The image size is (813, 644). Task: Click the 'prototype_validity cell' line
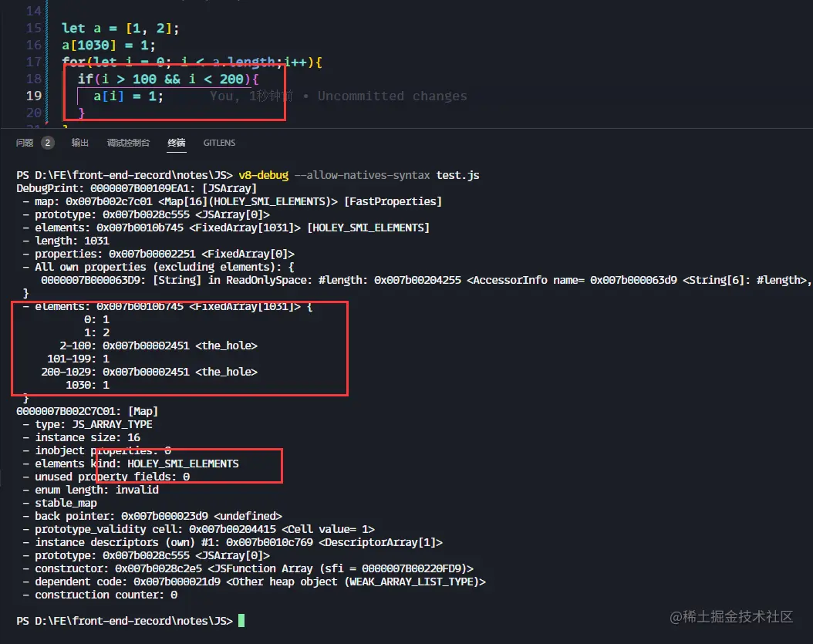click(x=198, y=529)
